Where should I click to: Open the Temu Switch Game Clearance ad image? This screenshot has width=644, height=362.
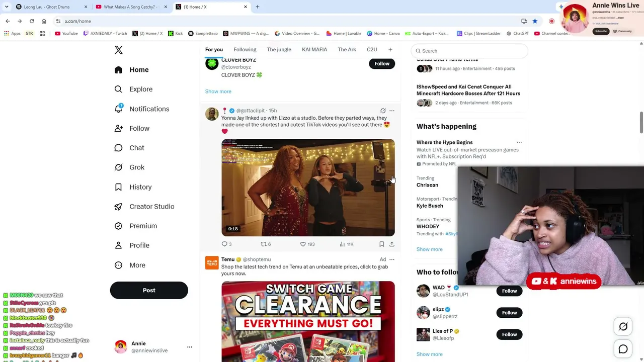[308, 321]
